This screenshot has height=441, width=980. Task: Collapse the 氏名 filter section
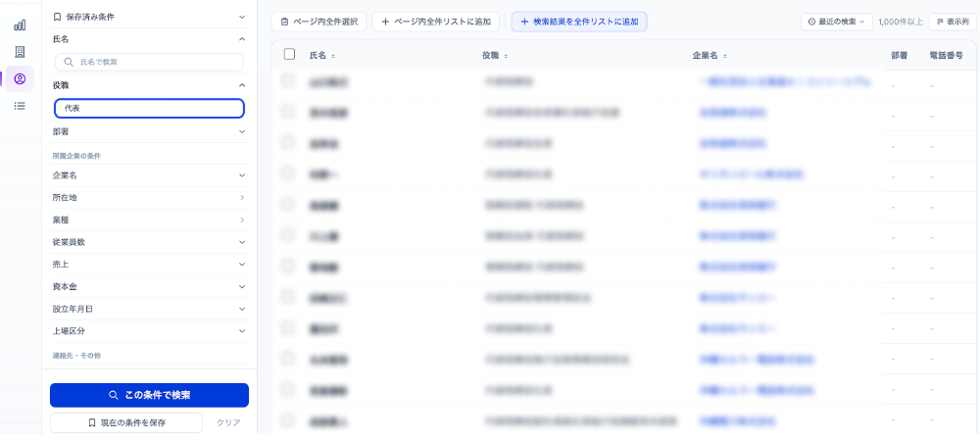click(149, 39)
